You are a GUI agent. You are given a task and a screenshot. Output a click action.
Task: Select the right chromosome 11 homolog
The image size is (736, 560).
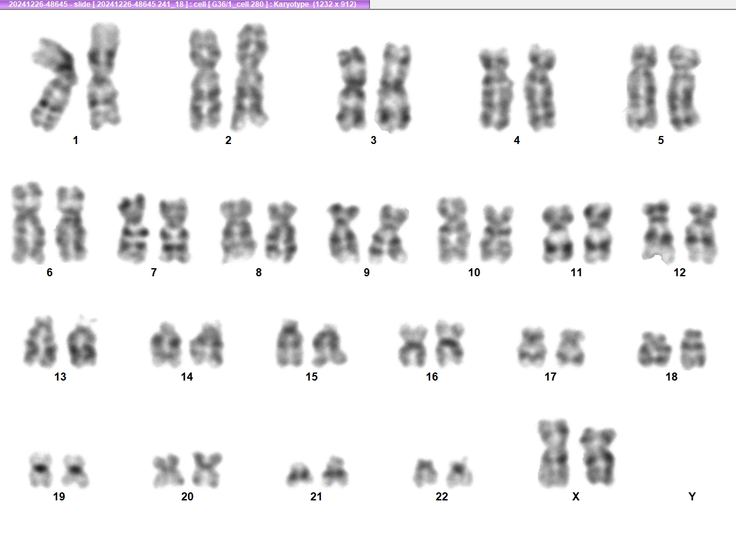597,233
